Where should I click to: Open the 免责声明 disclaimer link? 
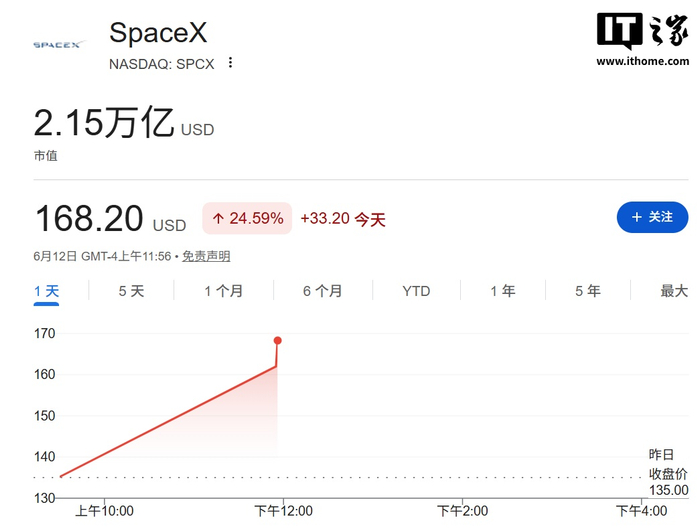[206, 256]
